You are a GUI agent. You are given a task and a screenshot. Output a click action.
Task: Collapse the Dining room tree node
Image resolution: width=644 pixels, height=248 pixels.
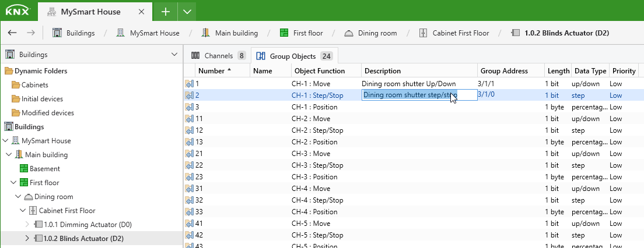coord(19,196)
